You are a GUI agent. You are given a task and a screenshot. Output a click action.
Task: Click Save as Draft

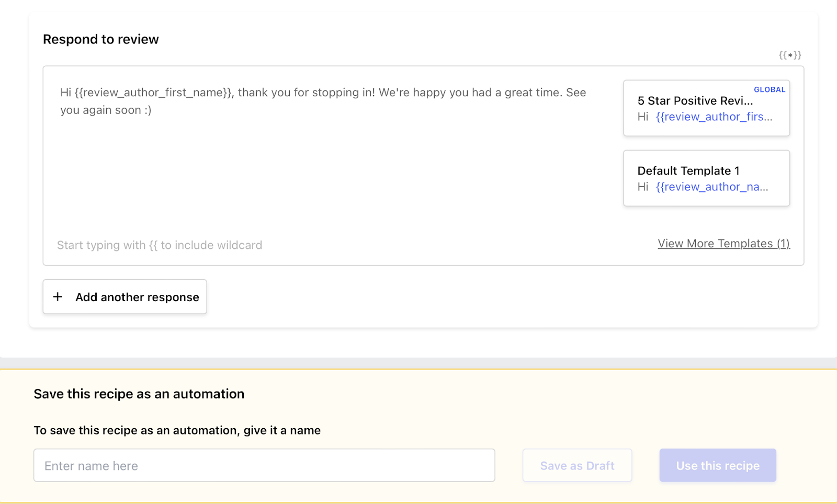tap(577, 465)
